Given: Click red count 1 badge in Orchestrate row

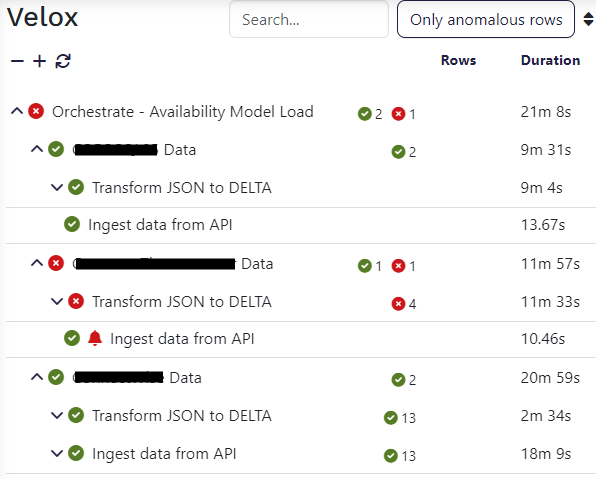Looking at the screenshot, I should pyautogui.click(x=404, y=114).
